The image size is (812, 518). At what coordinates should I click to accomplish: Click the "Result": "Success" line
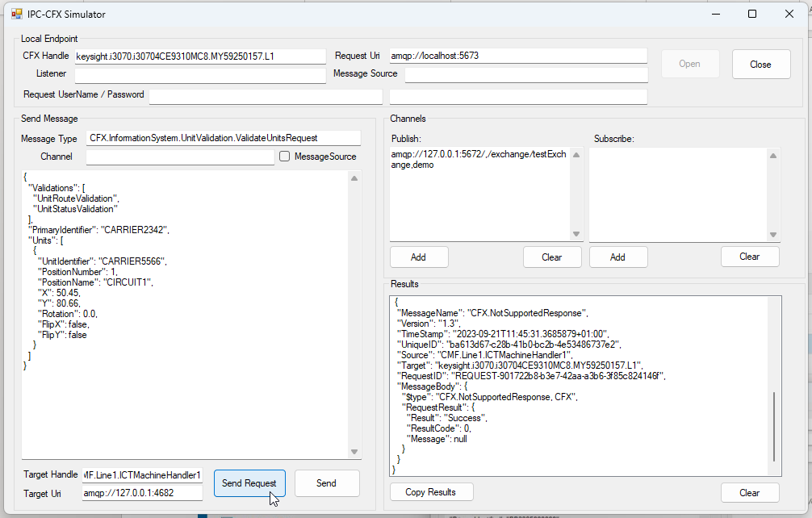click(447, 418)
